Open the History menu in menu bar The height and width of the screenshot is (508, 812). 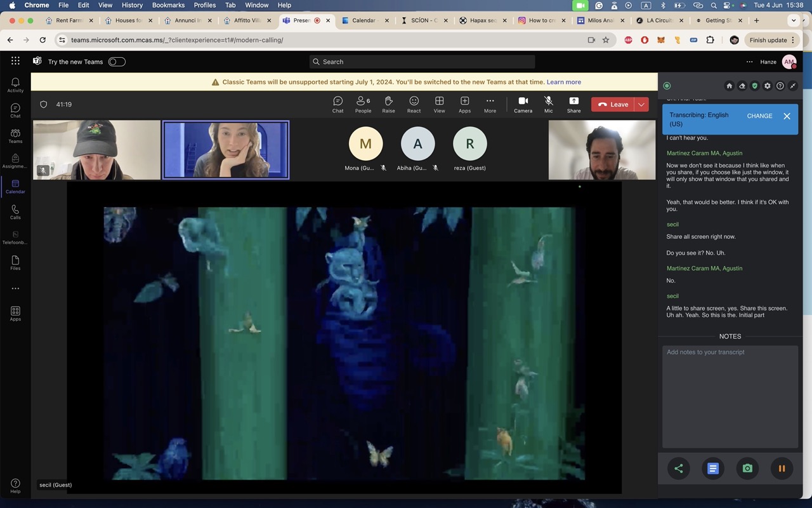(132, 5)
